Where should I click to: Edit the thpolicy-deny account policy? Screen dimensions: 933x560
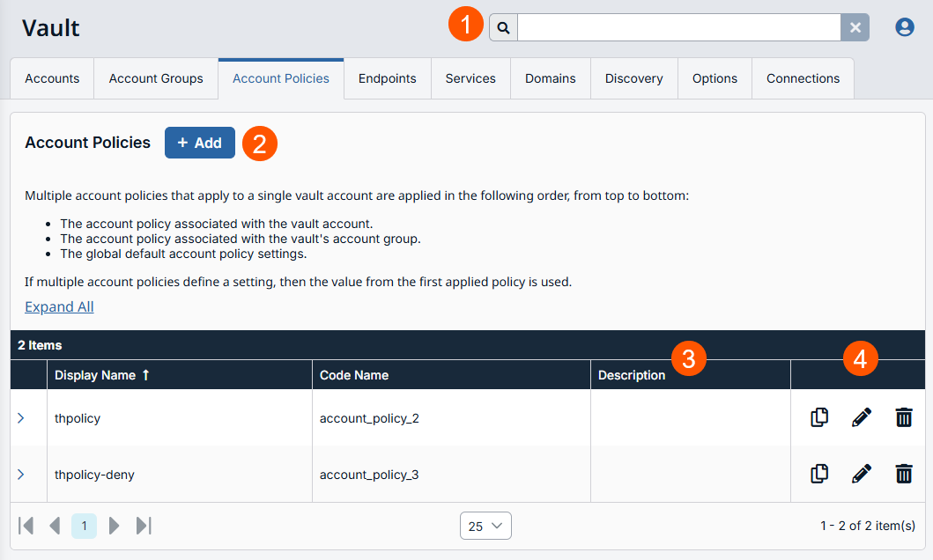tap(861, 474)
